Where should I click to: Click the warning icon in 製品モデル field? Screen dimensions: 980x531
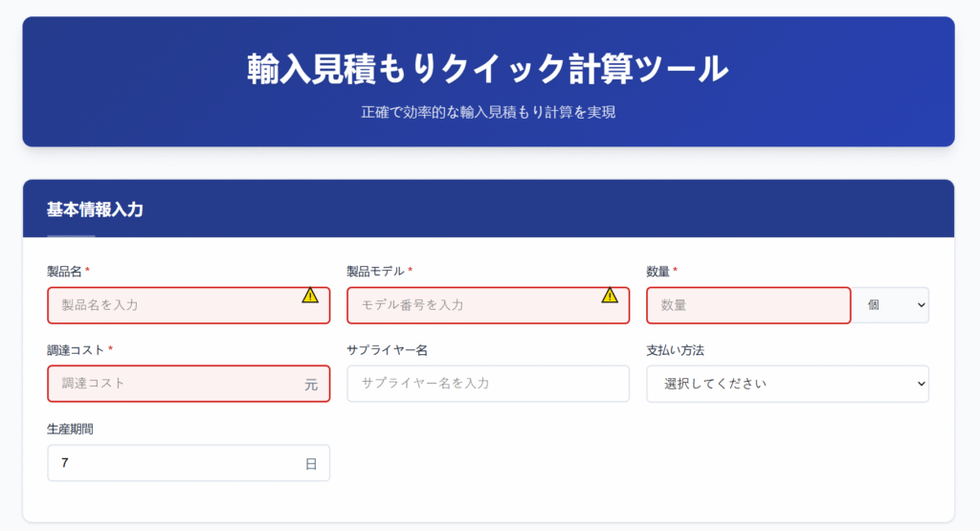[x=610, y=296]
